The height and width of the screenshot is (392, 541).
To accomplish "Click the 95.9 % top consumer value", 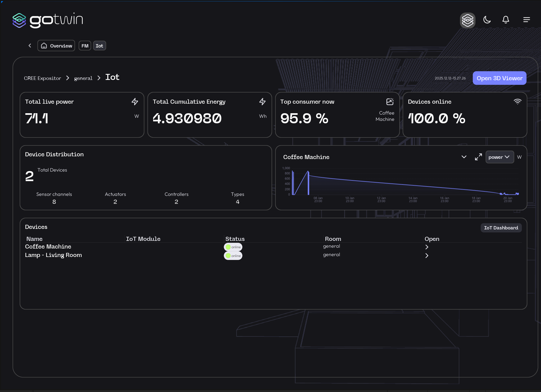I will pyautogui.click(x=304, y=118).
